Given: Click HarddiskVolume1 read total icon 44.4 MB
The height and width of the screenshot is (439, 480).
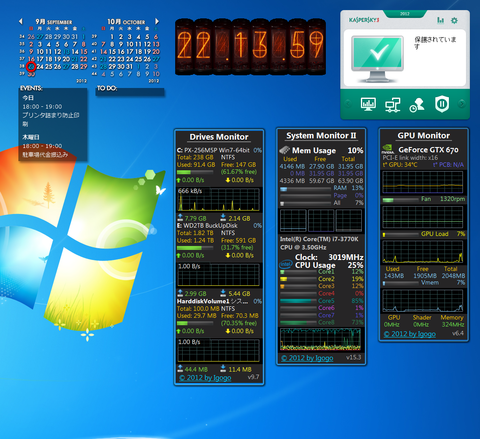Looking at the screenshot, I should click(x=180, y=369).
